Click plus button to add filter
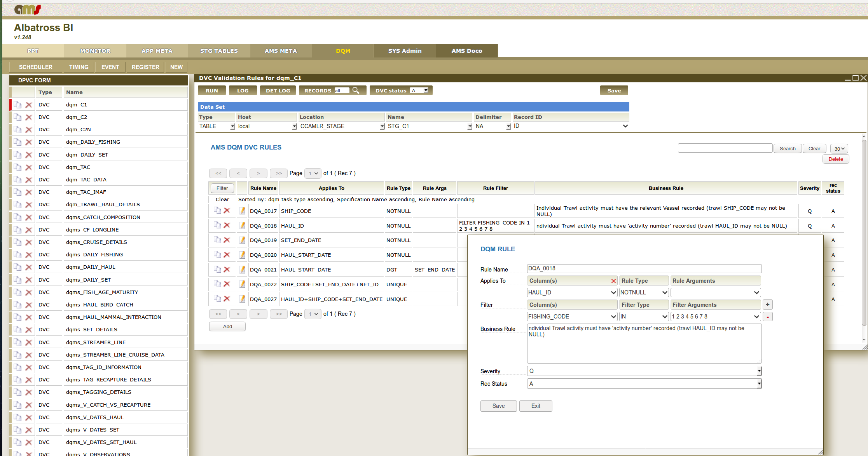868x456 pixels. click(767, 305)
